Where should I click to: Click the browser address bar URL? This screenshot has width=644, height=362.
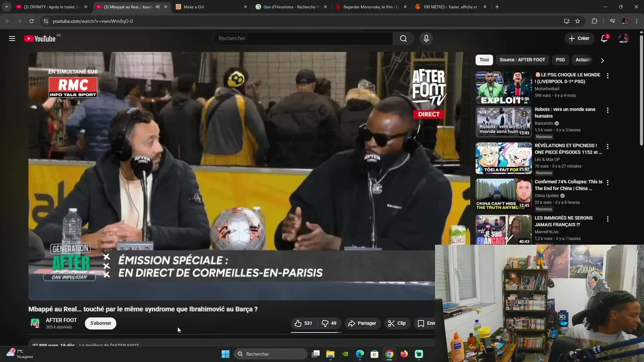coord(93,21)
